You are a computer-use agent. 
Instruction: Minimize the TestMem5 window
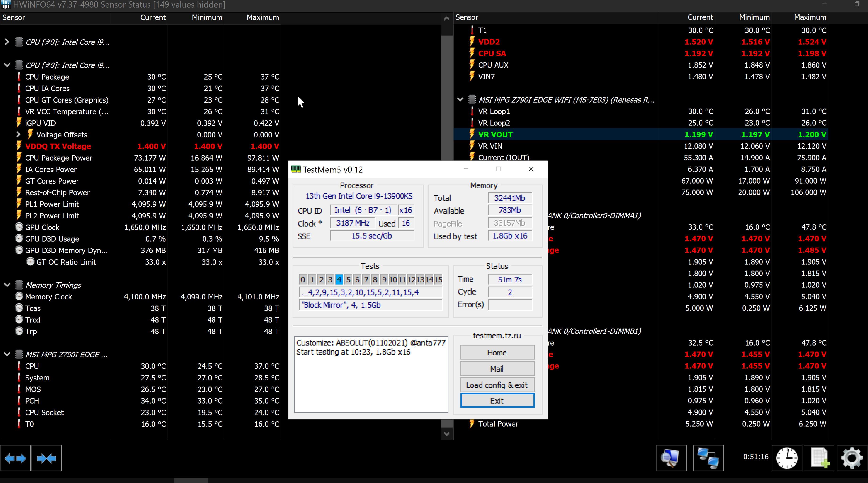click(466, 169)
